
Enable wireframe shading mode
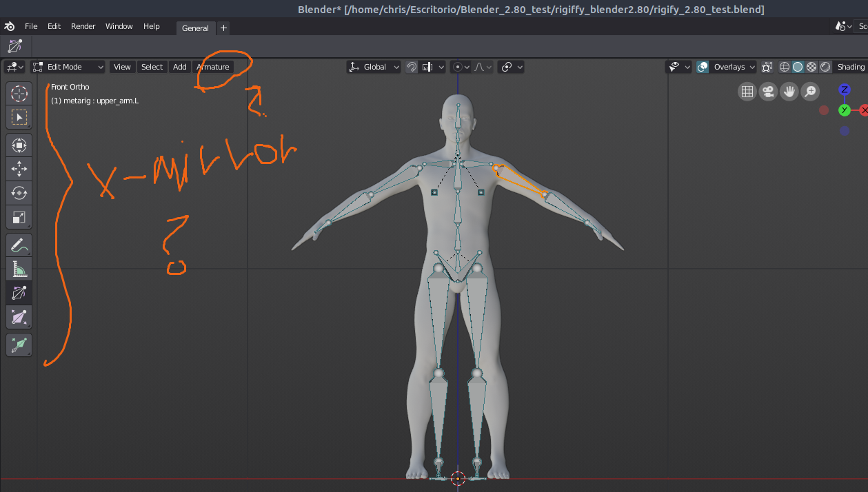[785, 67]
